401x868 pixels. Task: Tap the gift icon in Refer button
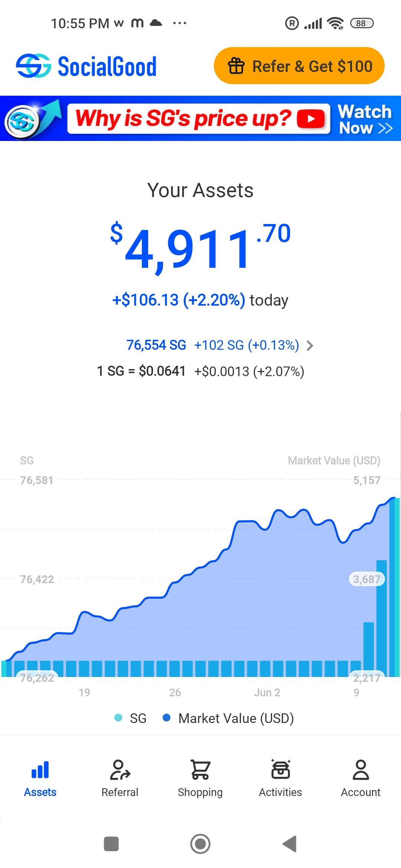[236, 66]
